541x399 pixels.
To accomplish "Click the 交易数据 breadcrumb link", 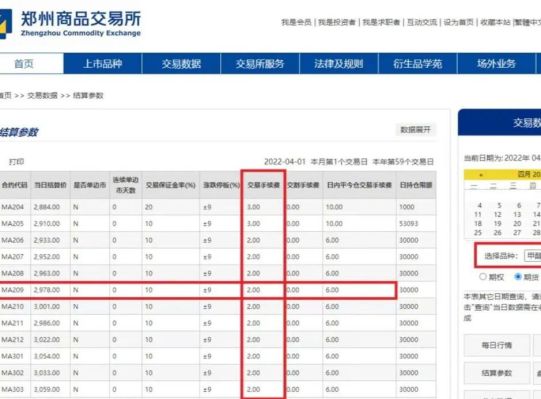I will coord(42,95).
